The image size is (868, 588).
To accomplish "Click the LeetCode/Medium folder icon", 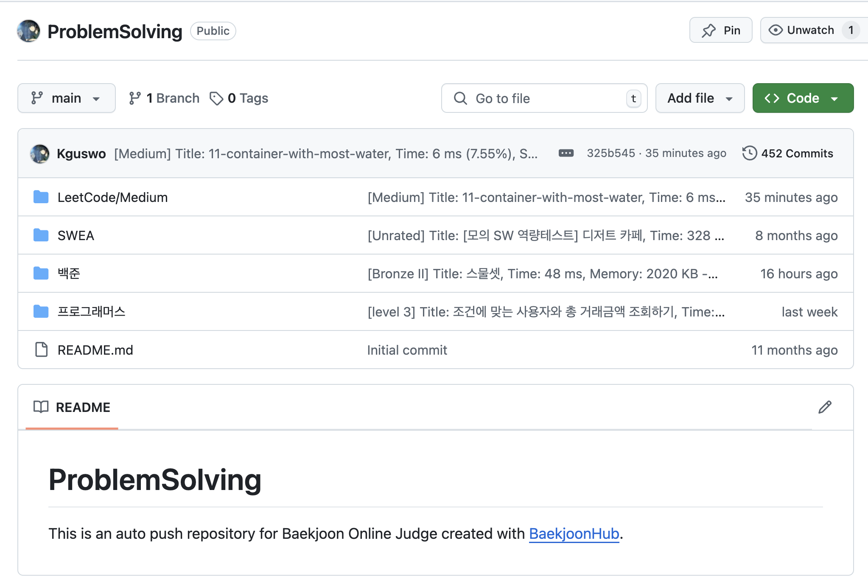I will pyautogui.click(x=41, y=197).
